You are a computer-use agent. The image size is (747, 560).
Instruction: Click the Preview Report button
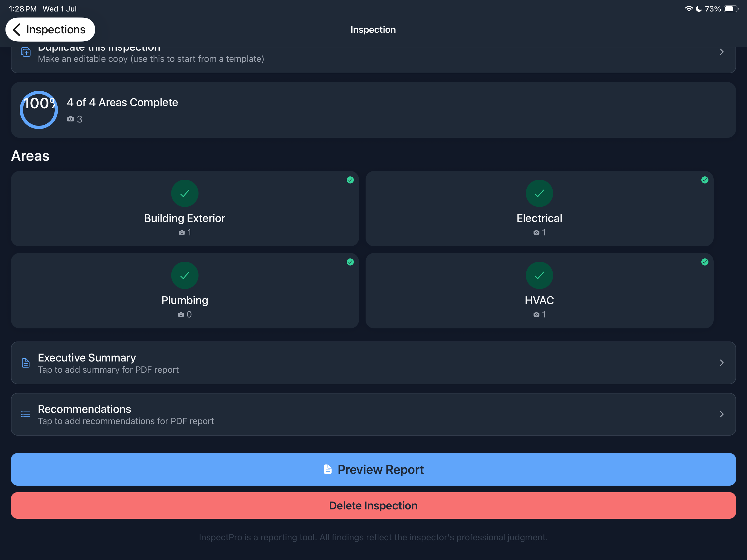click(x=373, y=469)
